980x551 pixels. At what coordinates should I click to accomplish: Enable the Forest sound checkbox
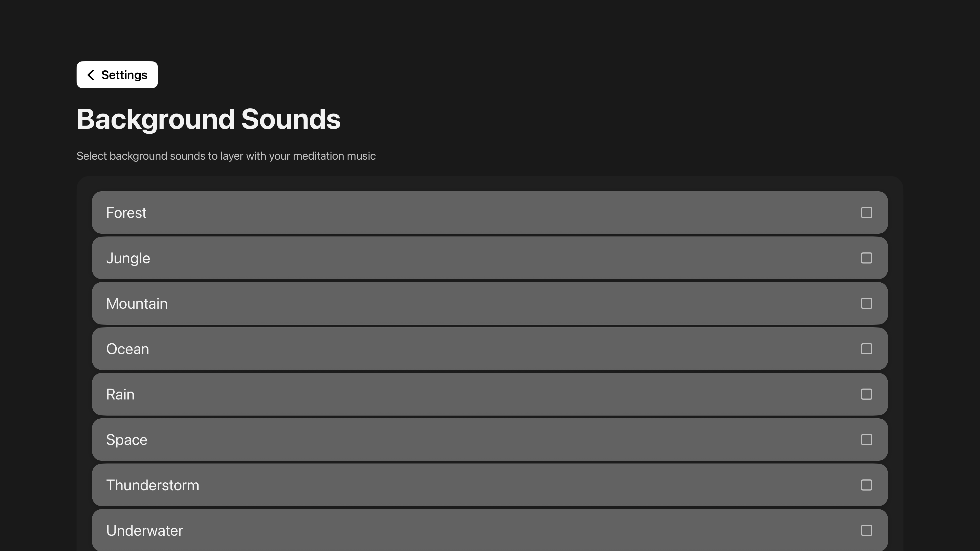(866, 212)
